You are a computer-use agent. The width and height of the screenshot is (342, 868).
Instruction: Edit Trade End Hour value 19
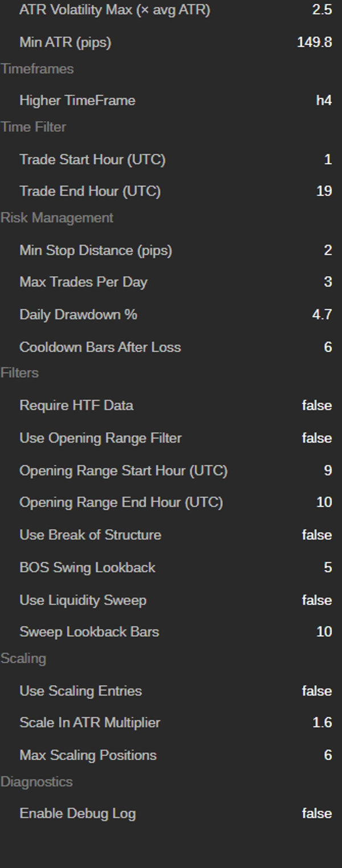(324, 191)
